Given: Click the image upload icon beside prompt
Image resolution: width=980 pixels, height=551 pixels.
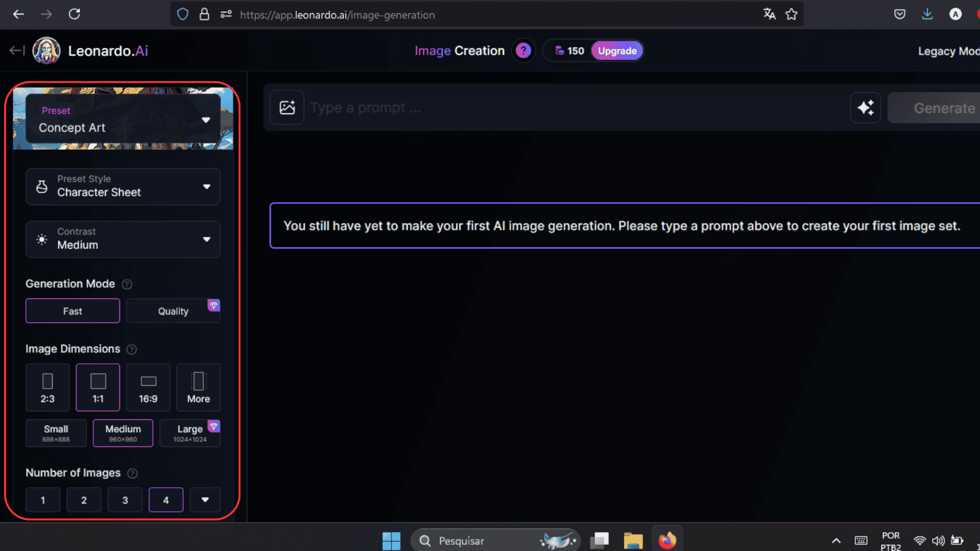Looking at the screenshot, I should click(287, 108).
